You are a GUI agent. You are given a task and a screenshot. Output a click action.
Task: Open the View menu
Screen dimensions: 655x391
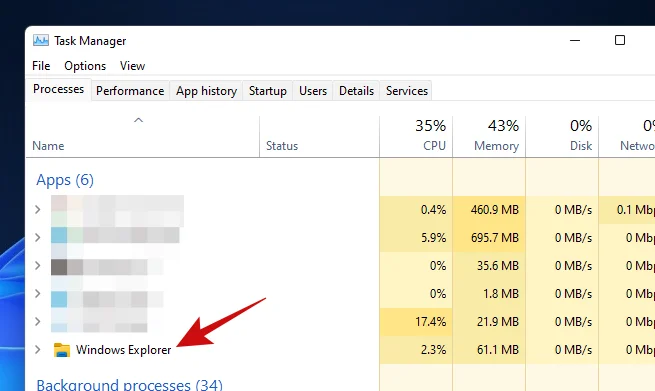(132, 66)
